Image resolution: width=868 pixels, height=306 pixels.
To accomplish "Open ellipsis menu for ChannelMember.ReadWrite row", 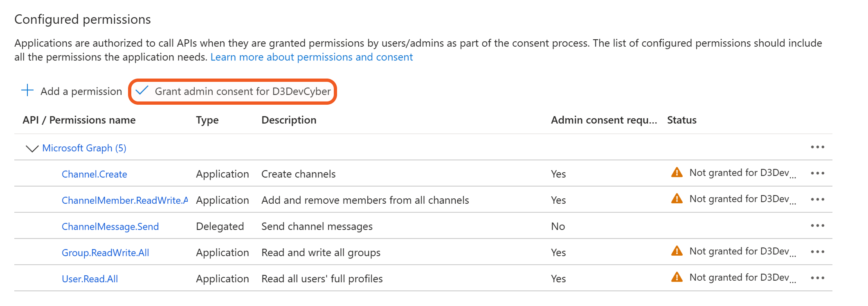I will 817,200.
